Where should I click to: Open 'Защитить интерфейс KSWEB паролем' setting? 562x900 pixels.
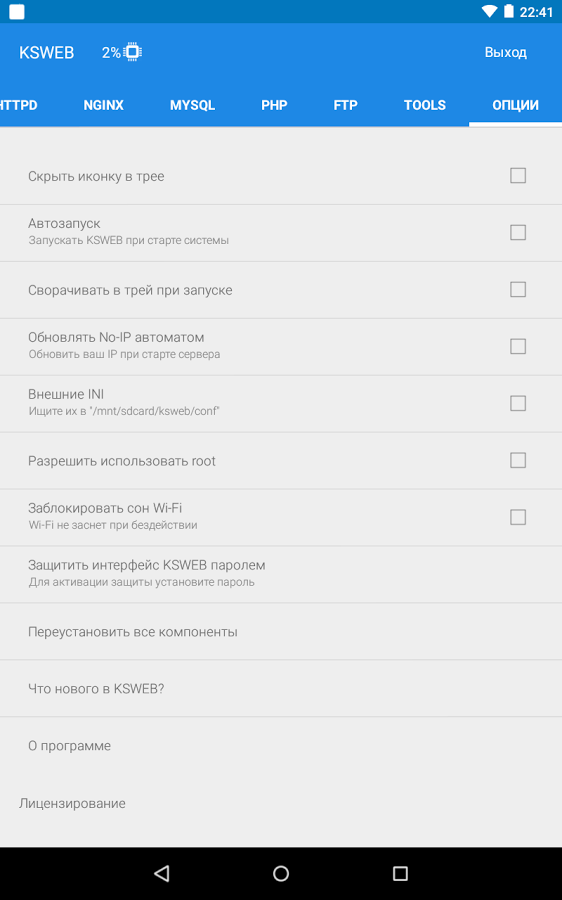281,574
